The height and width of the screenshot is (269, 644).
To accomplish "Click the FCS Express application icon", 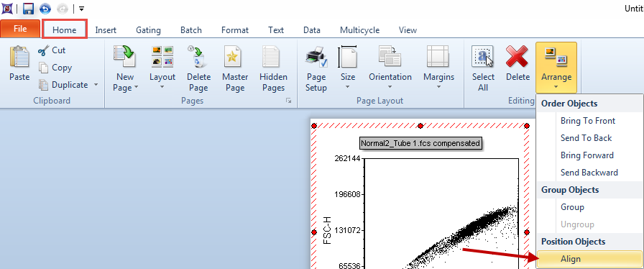I will click(7, 8).
